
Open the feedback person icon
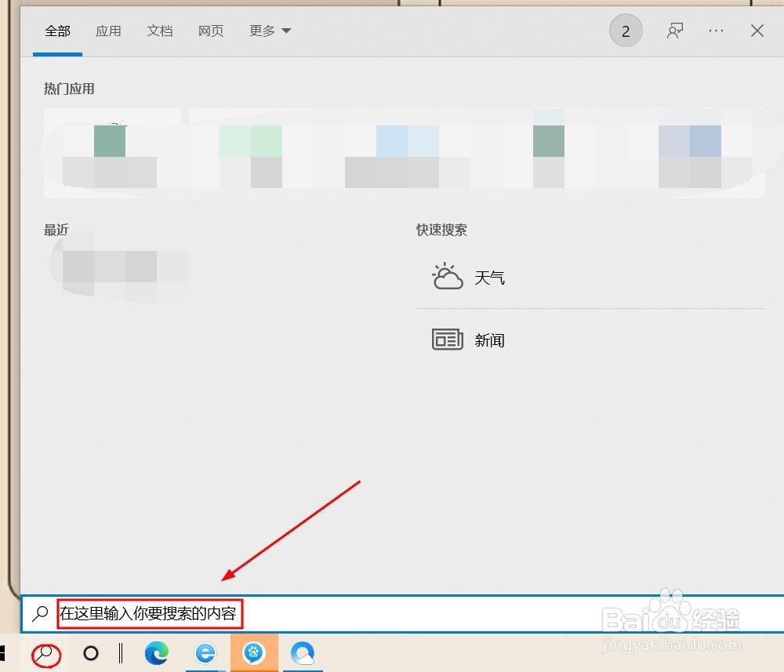(x=675, y=31)
